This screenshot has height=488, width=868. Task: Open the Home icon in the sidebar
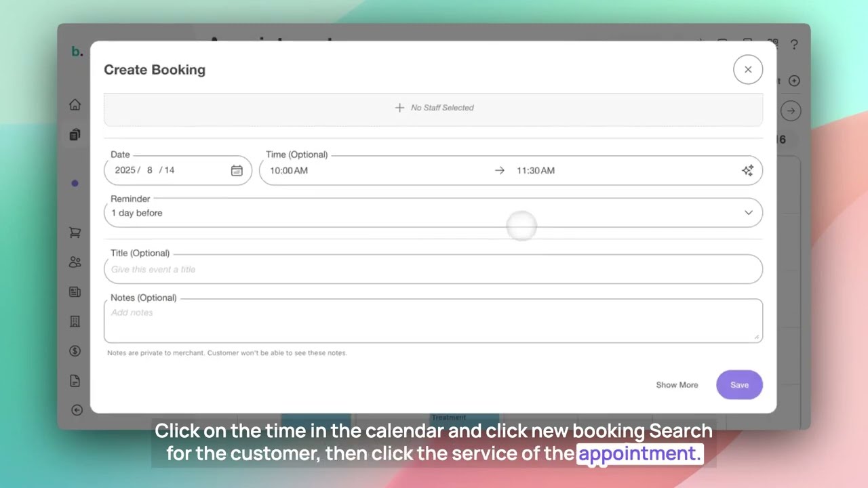coord(75,104)
